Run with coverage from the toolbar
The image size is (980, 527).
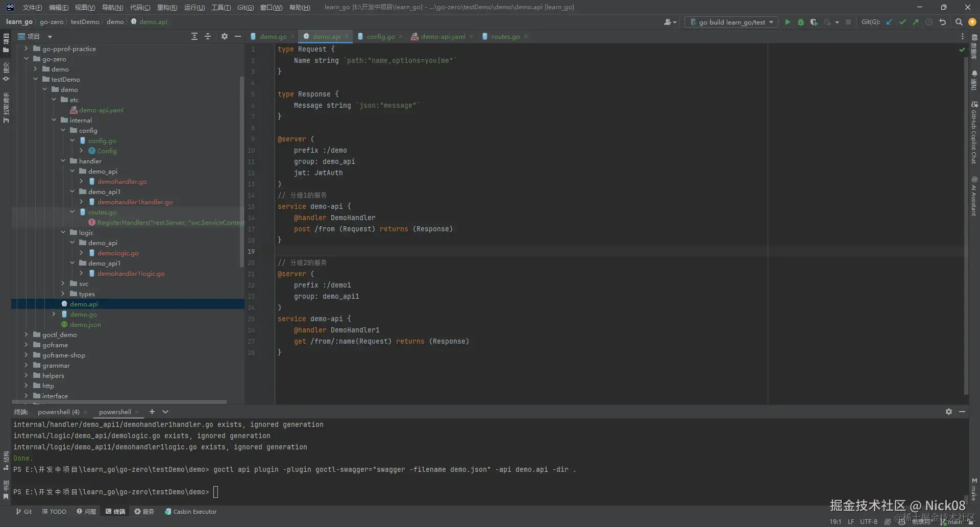[x=814, y=22]
